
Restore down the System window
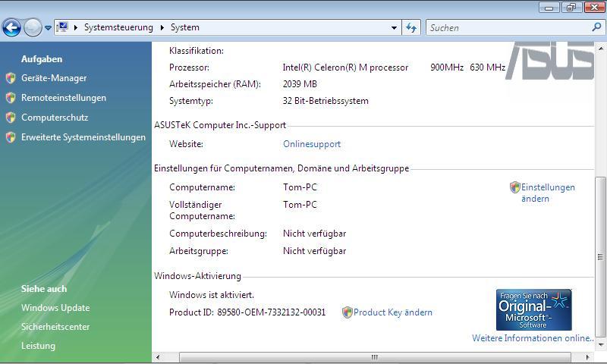[571, 8]
